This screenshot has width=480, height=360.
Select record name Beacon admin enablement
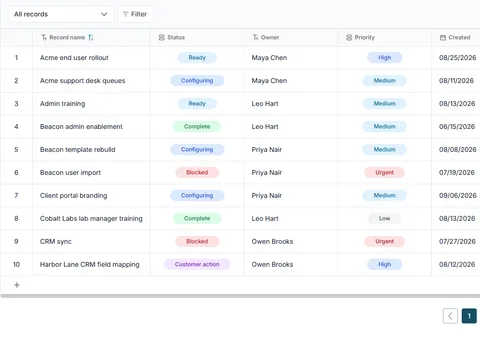(81, 127)
